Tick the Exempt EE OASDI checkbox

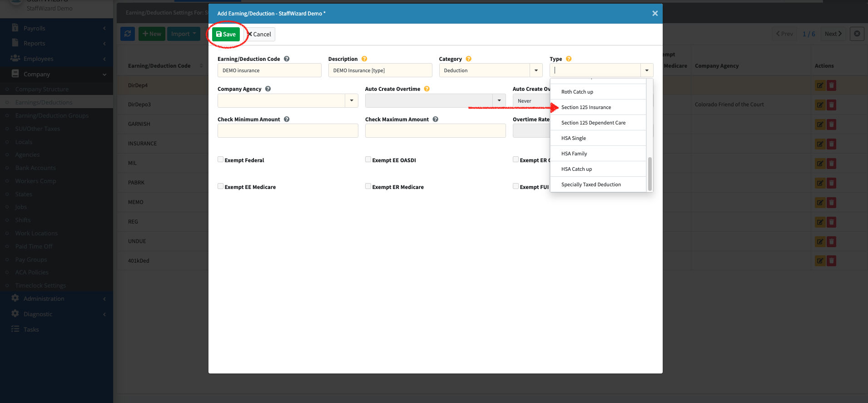(x=368, y=159)
